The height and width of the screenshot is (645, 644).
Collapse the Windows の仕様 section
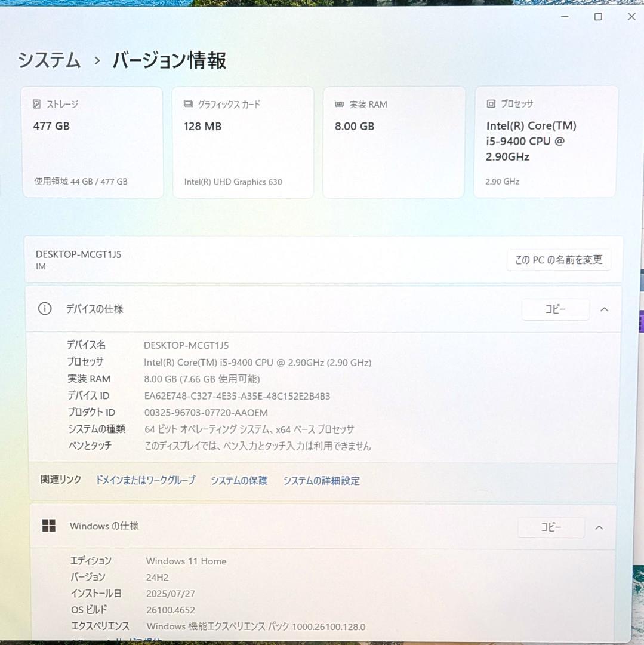[600, 527]
